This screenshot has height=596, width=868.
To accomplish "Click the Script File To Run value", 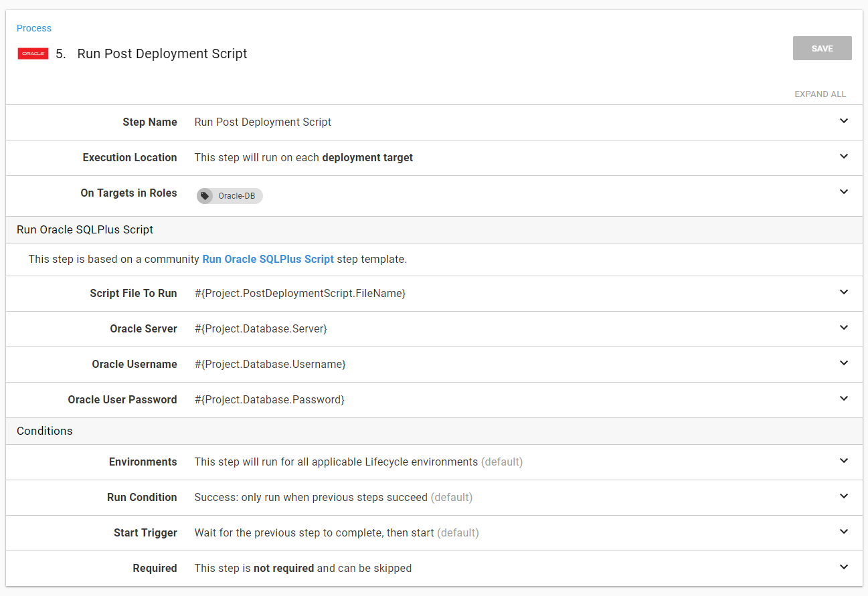I will [300, 293].
